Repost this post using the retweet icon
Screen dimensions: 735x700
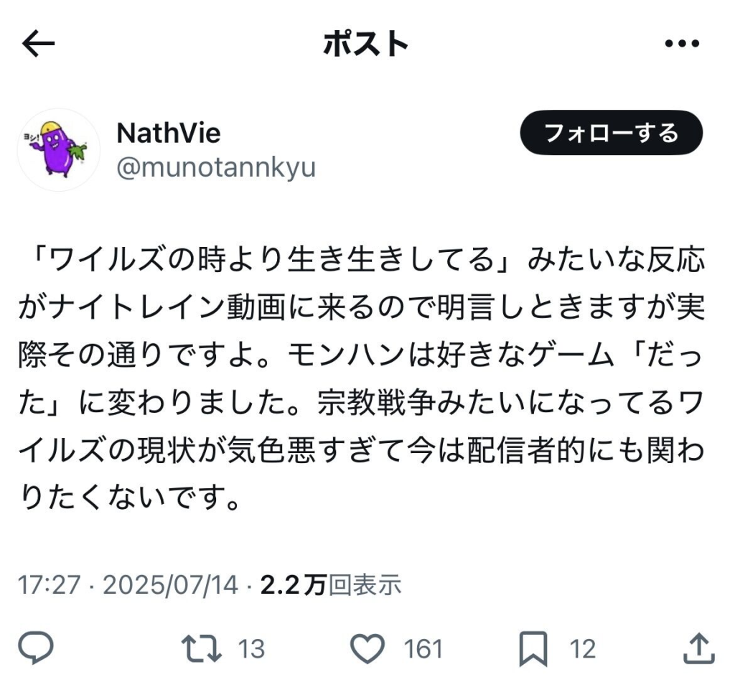[x=202, y=649]
